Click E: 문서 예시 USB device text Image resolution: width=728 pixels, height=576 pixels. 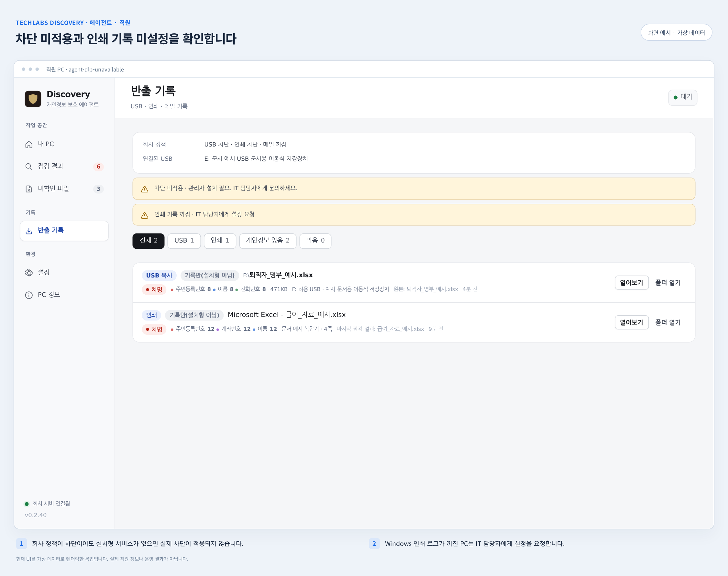click(x=256, y=158)
